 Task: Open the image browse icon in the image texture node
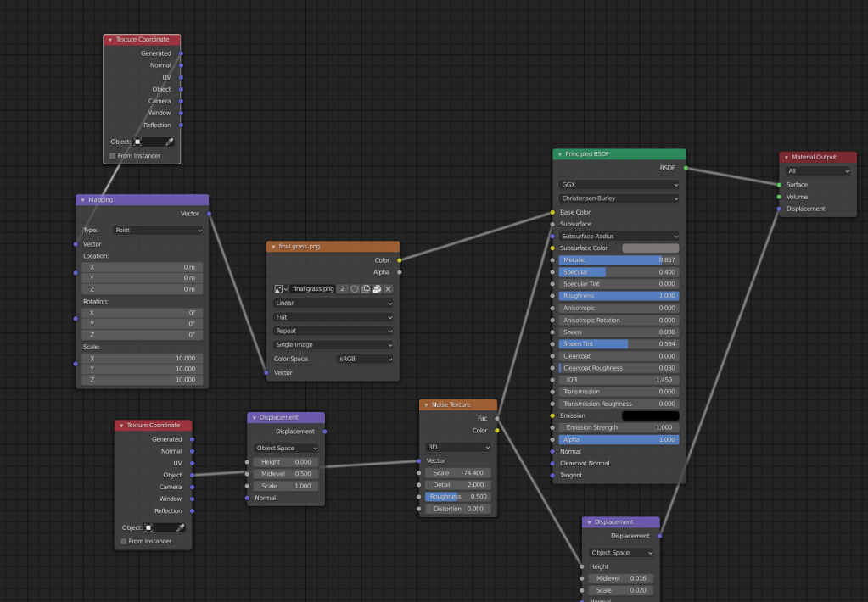pos(280,289)
